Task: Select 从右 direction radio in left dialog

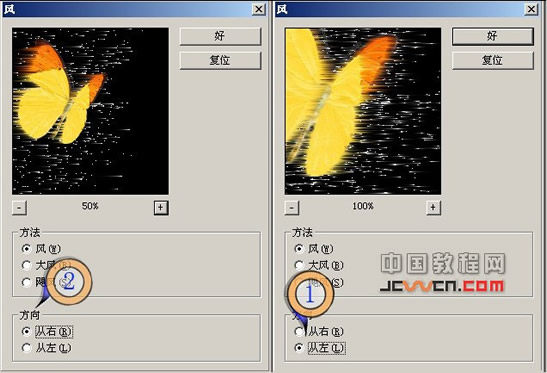Action: click(x=26, y=331)
